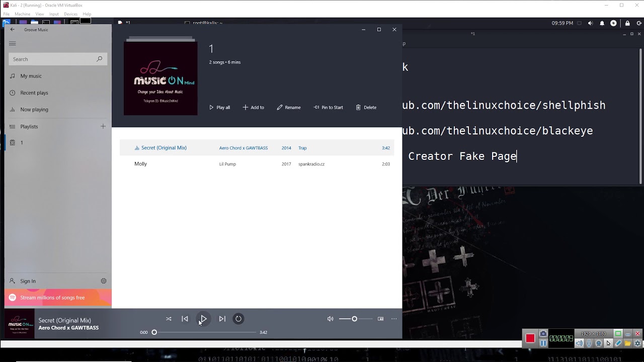This screenshot has width=644, height=362.
Task: Add playlist to another list
Action: click(x=254, y=108)
